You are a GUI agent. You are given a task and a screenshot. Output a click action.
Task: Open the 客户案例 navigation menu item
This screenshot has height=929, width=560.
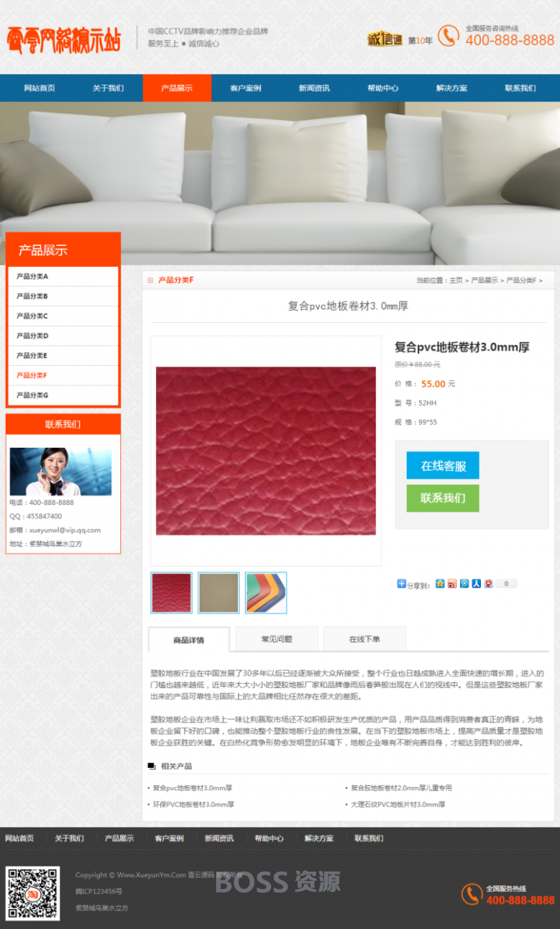(x=245, y=88)
